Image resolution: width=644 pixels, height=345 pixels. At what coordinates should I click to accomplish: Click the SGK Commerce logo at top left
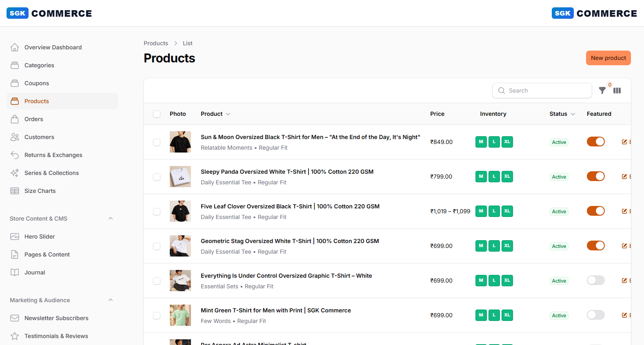(49, 13)
